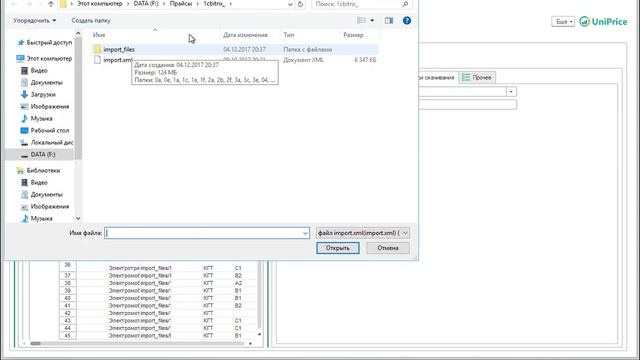
Task: Go up one folder level arrow
Action: pos(51,4)
